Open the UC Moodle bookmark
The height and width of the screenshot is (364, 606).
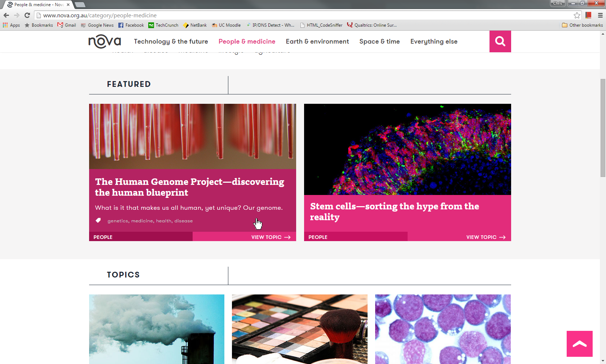point(226,25)
